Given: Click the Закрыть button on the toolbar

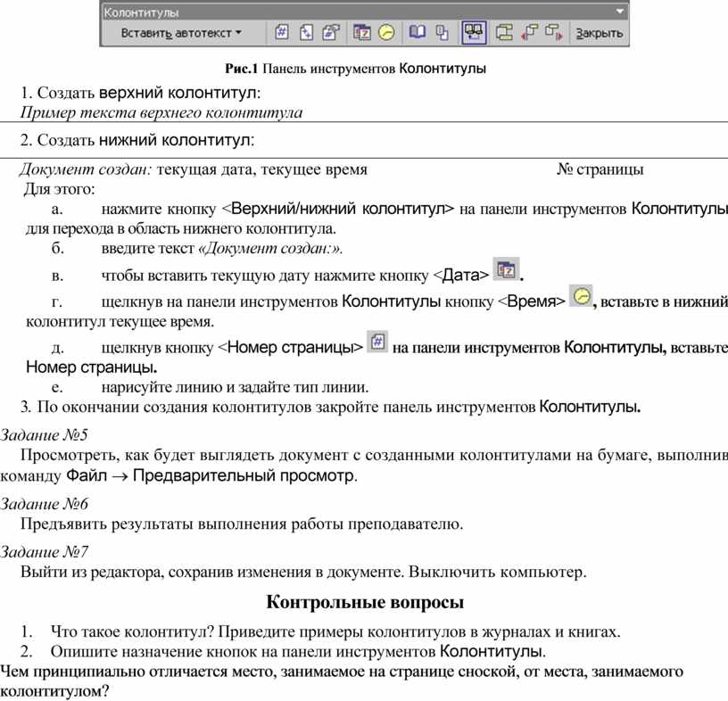Looking at the screenshot, I should coord(599,33).
